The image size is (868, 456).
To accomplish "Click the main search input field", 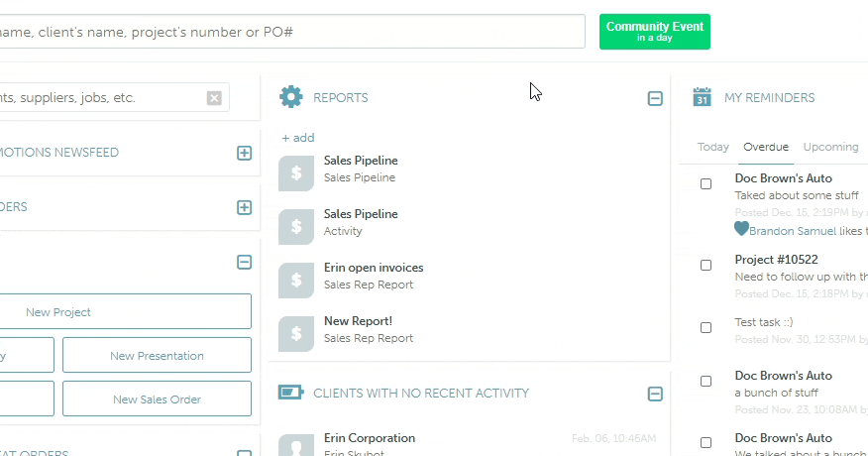I will click(287, 32).
